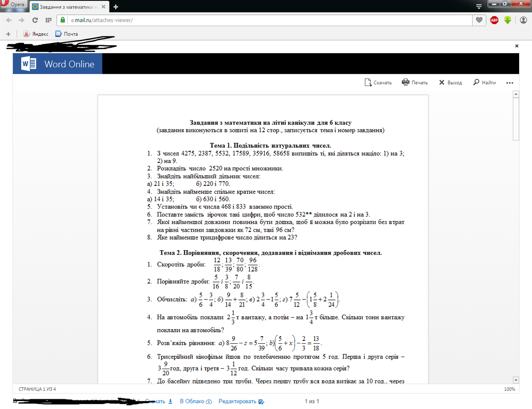Close the attachment viewer with small x
Image resolution: width=532 pixels, height=409 pixels.
[516, 46]
